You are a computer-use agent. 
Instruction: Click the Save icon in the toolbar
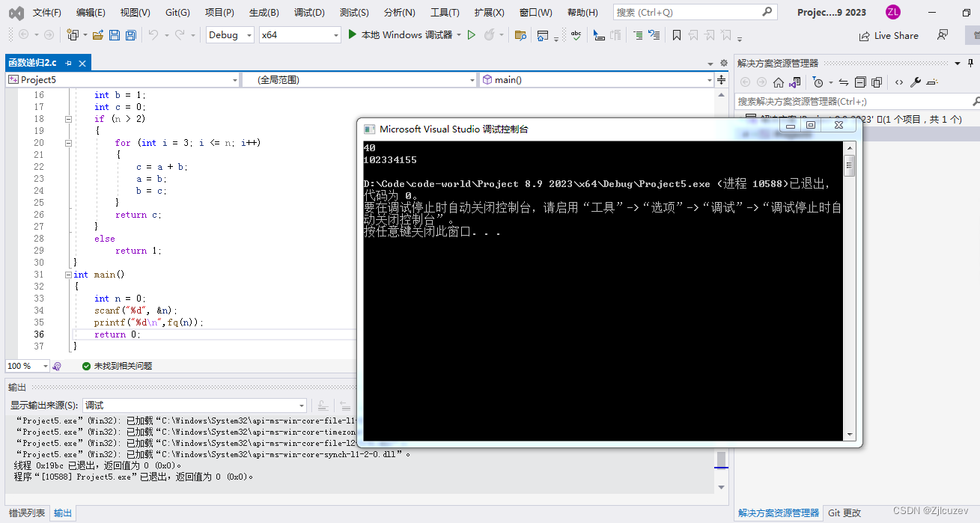[x=115, y=35]
